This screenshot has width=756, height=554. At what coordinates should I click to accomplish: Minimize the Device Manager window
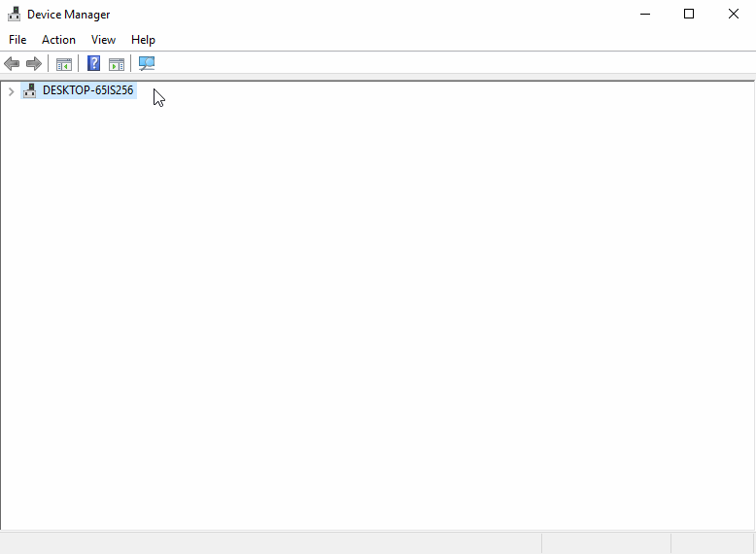click(644, 15)
